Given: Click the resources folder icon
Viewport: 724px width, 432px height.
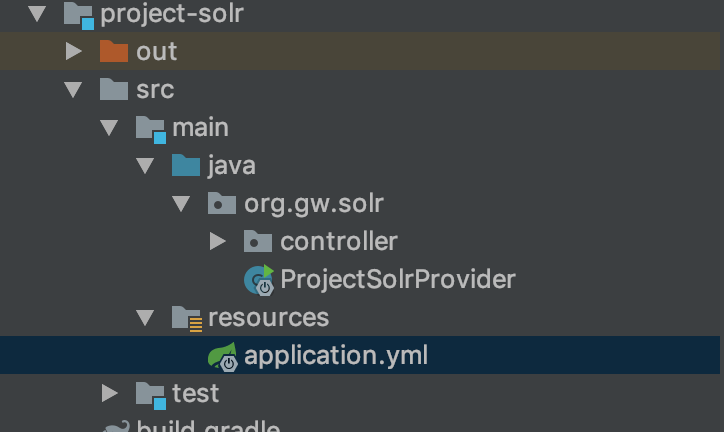Looking at the screenshot, I should 187,318.
